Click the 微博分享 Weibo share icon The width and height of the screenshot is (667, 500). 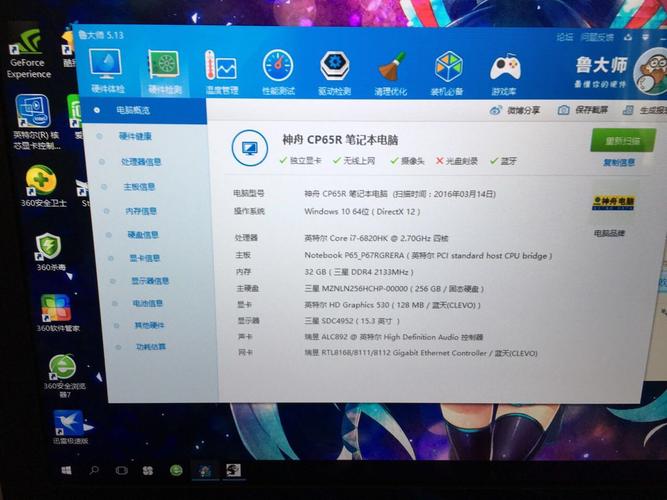point(514,111)
